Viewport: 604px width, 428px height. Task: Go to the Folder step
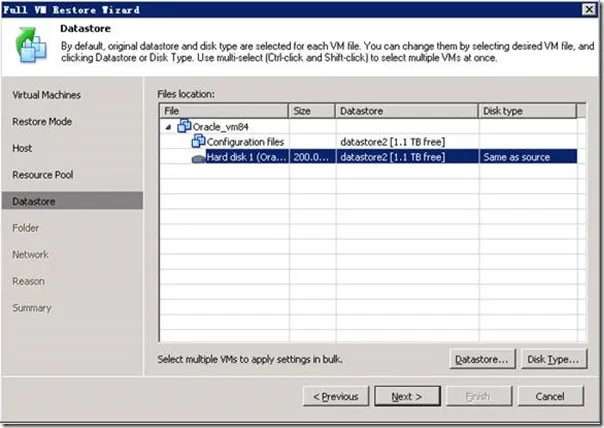[x=25, y=228]
